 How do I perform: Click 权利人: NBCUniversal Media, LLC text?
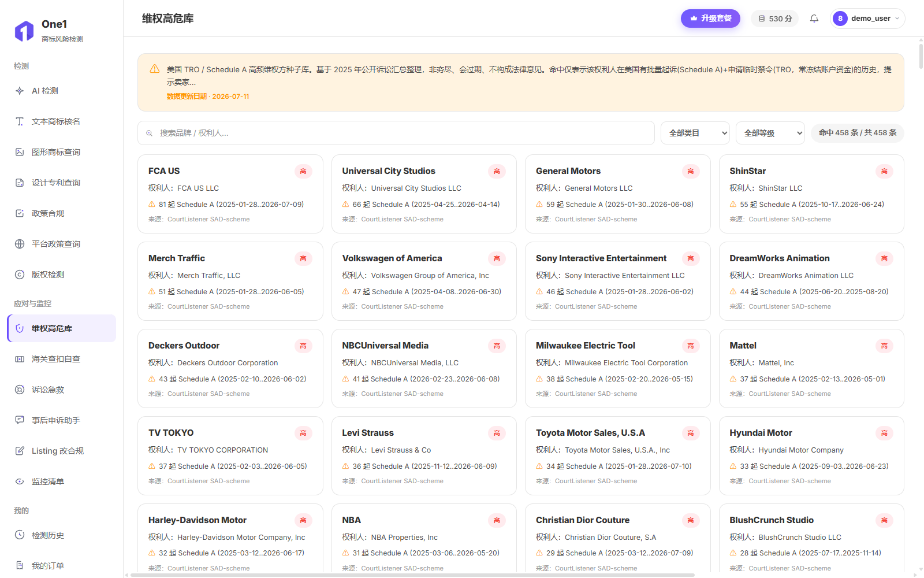(x=400, y=363)
